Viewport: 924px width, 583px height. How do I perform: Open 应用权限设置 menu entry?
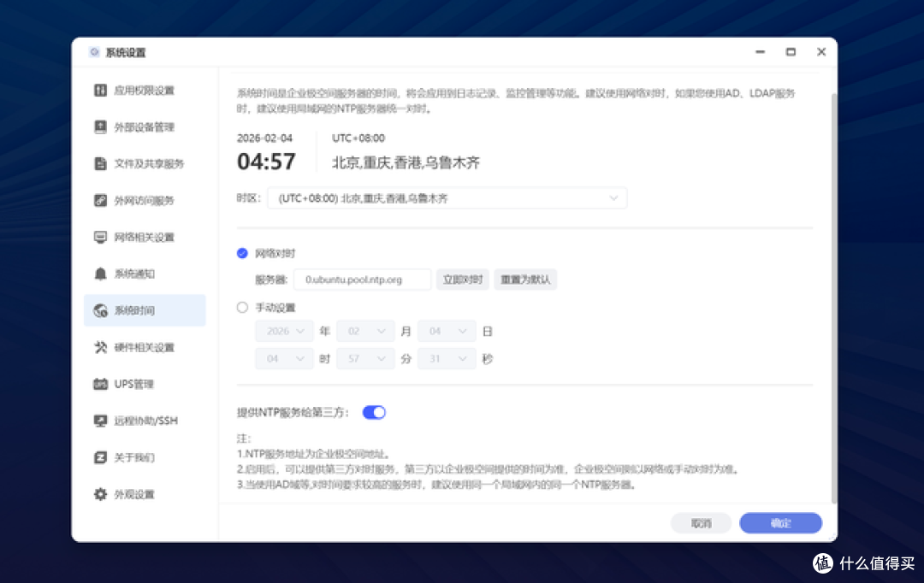pyautogui.click(x=145, y=90)
